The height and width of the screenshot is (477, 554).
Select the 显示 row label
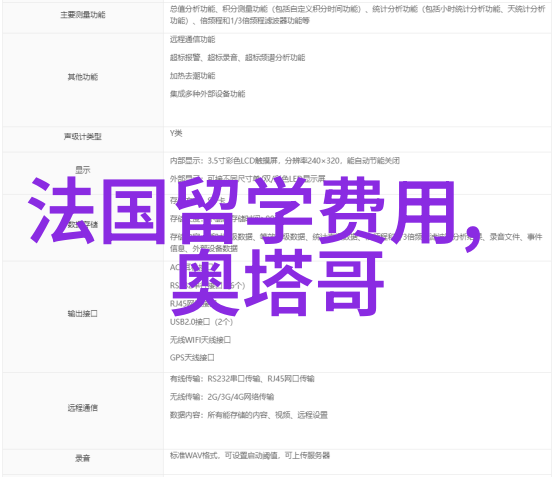(x=83, y=170)
